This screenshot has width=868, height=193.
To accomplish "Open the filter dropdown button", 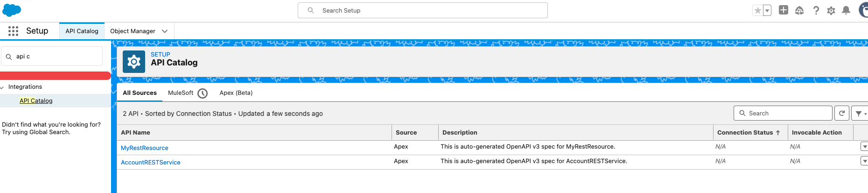I will (860, 114).
